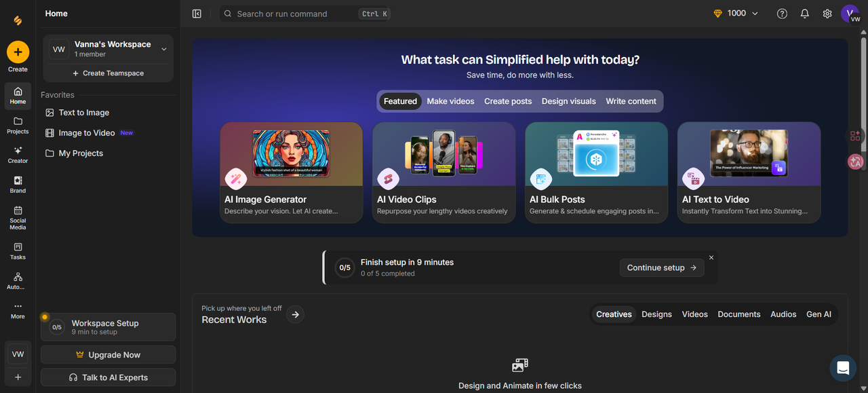Screen dimensions: 868x393
Task: Click the 0/5 progress ring in setup banner
Action: click(344, 267)
